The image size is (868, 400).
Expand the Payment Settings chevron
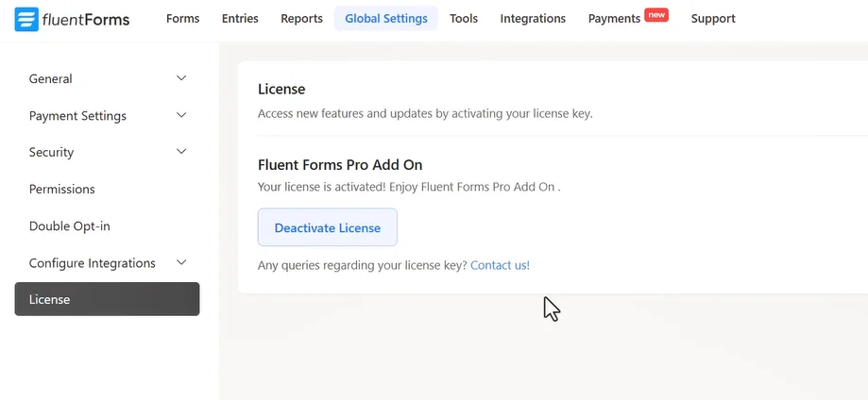coord(181,115)
